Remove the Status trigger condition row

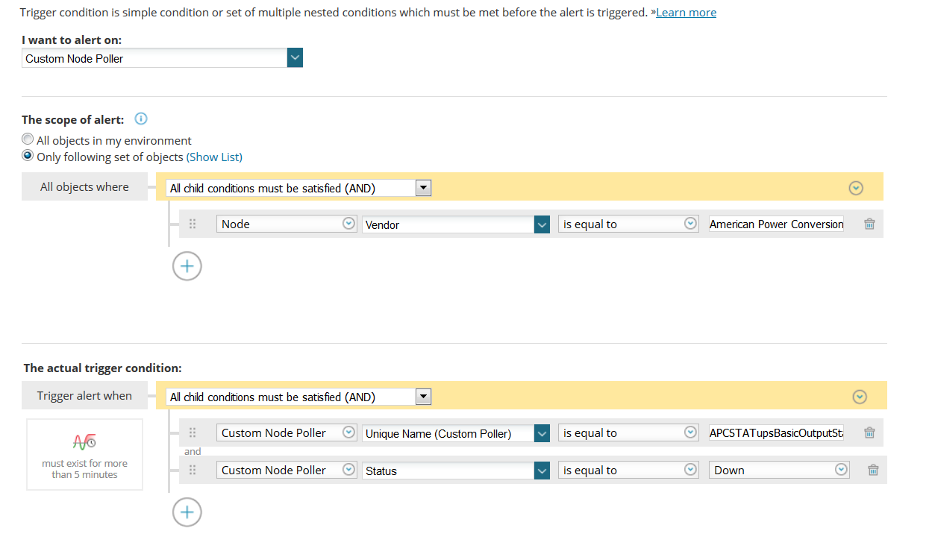(873, 470)
